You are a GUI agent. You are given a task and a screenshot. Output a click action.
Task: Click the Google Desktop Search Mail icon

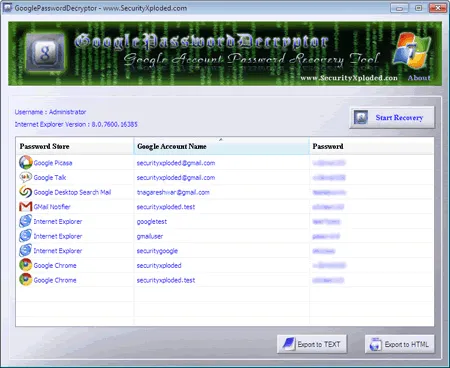[26, 192]
